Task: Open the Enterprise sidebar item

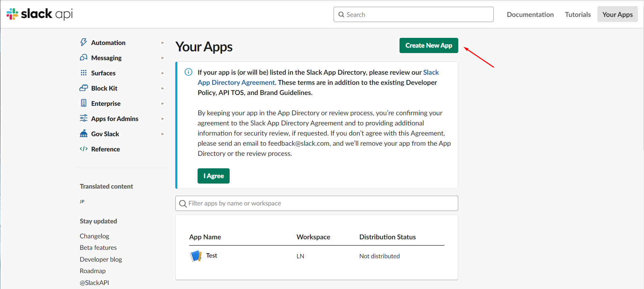Action: pyautogui.click(x=106, y=103)
